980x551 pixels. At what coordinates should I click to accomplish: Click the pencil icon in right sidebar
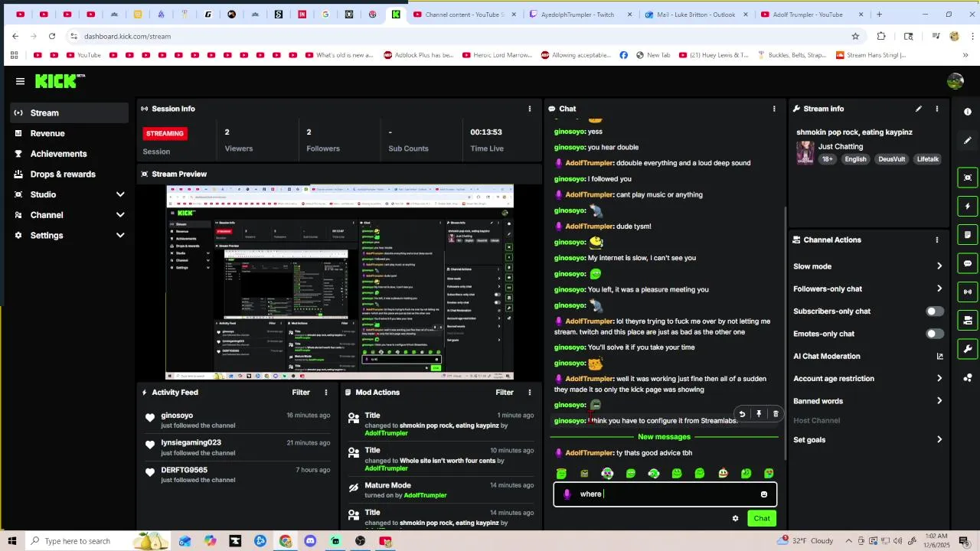[x=968, y=141]
